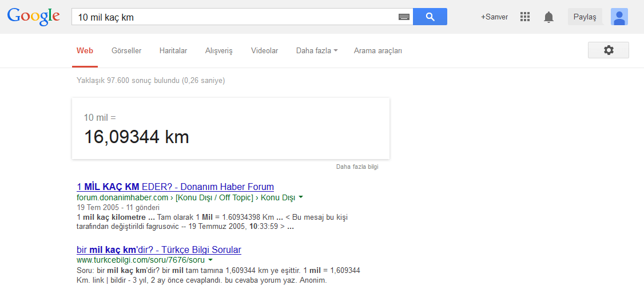
Task: Switch to the Alışveriş tab
Action: [x=219, y=51]
